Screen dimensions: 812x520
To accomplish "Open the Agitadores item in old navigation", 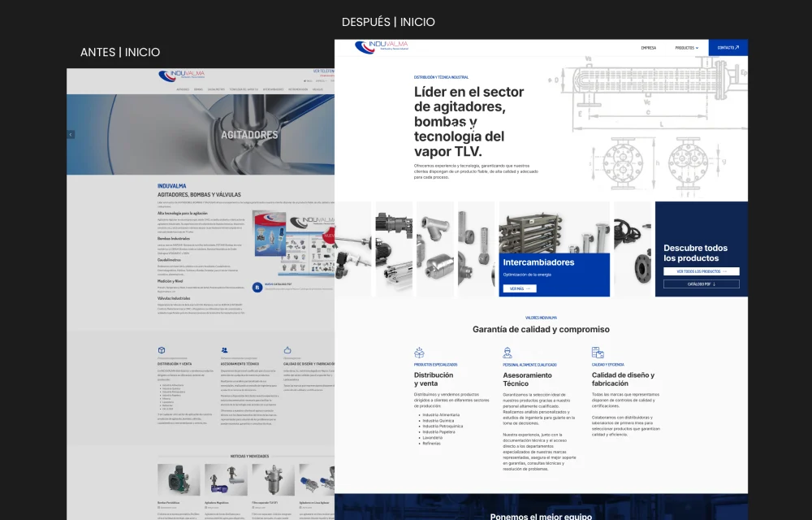I will (x=183, y=89).
